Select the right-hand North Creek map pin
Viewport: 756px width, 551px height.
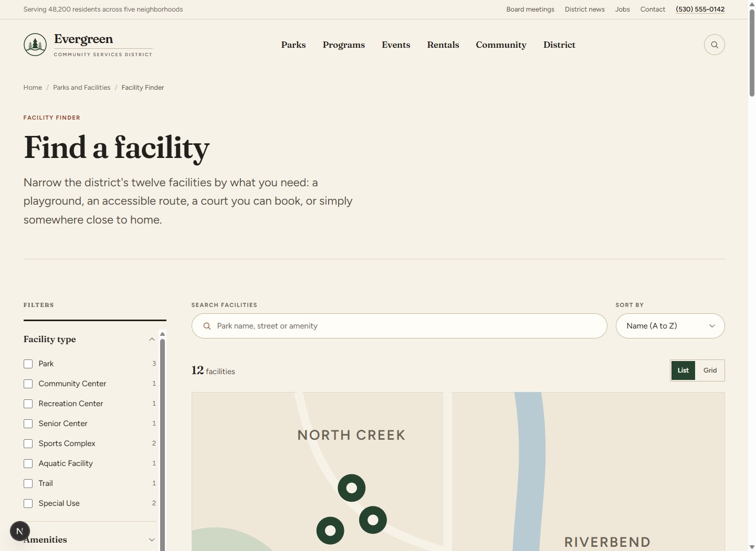[373, 520]
